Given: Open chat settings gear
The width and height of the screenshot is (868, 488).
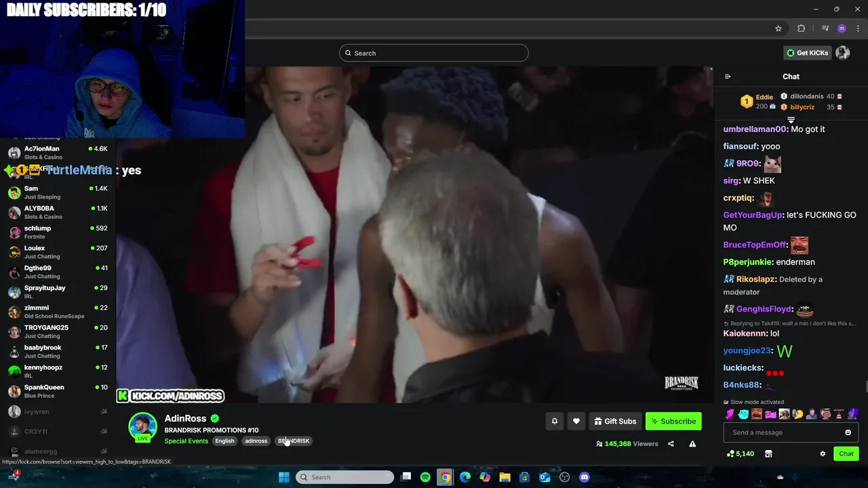Looking at the screenshot, I should pos(823,453).
